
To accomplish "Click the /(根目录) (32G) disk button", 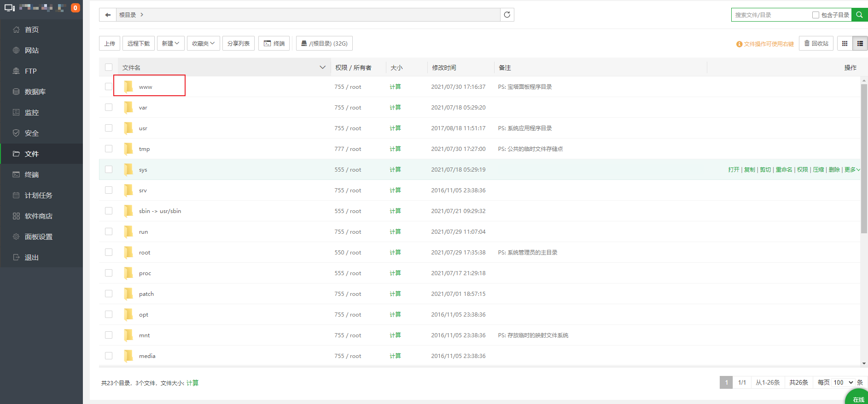I will [x=324, y=43].
